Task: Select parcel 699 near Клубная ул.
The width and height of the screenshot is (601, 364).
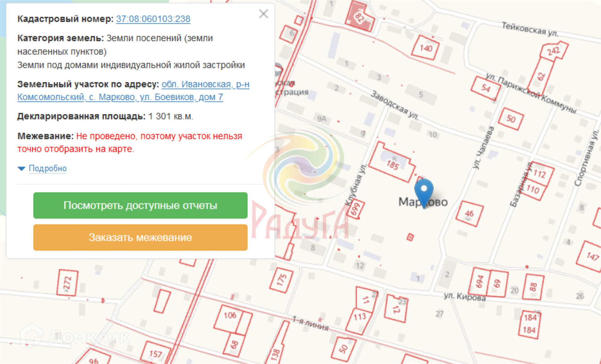Action: tap(356, 209)
